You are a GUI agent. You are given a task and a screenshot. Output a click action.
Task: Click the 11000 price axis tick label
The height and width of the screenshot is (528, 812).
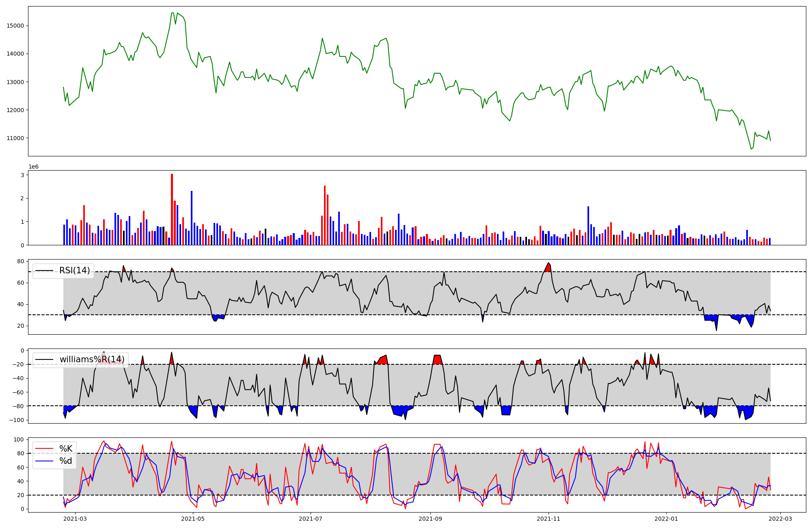point(15,138)
